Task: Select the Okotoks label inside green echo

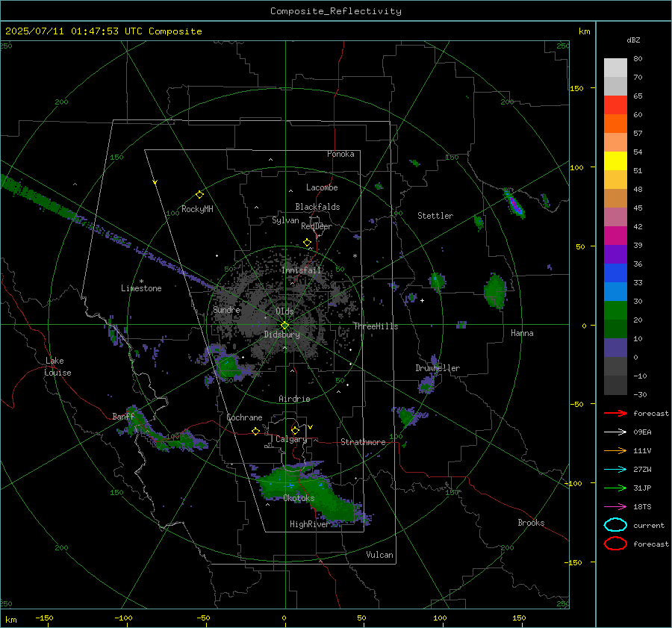Action: pos(299,498)
